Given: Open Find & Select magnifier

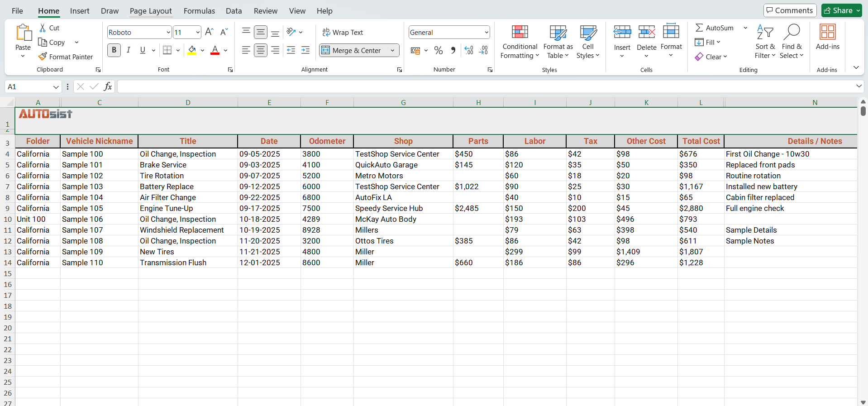Looking at the screenshot, I should click(792, 42).
